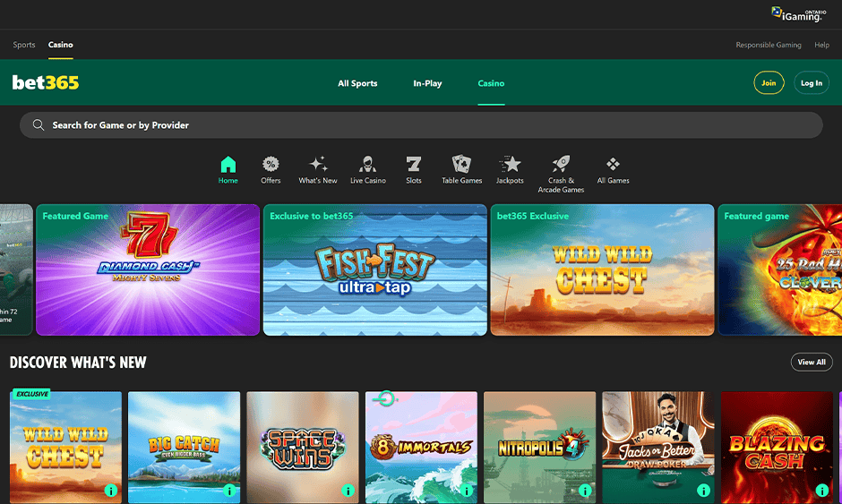Open the Responsible Gaming link

tap(769, 45)
